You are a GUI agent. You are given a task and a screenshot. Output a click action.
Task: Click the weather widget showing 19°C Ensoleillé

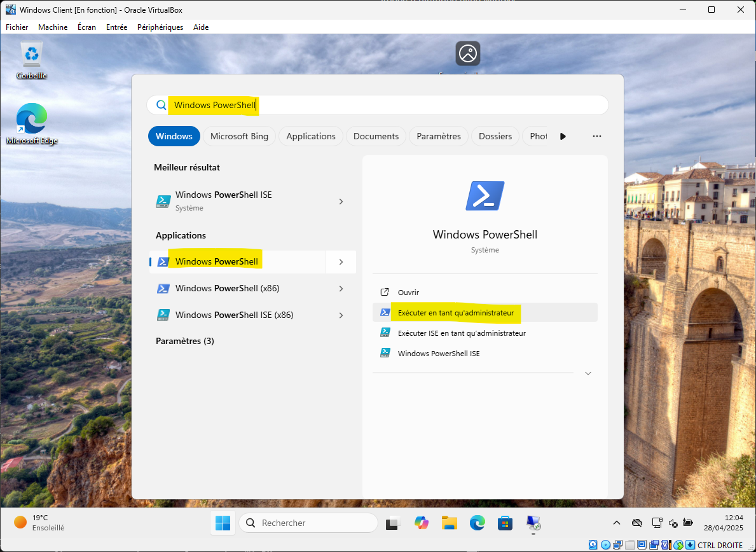click(x=35, y=523)
